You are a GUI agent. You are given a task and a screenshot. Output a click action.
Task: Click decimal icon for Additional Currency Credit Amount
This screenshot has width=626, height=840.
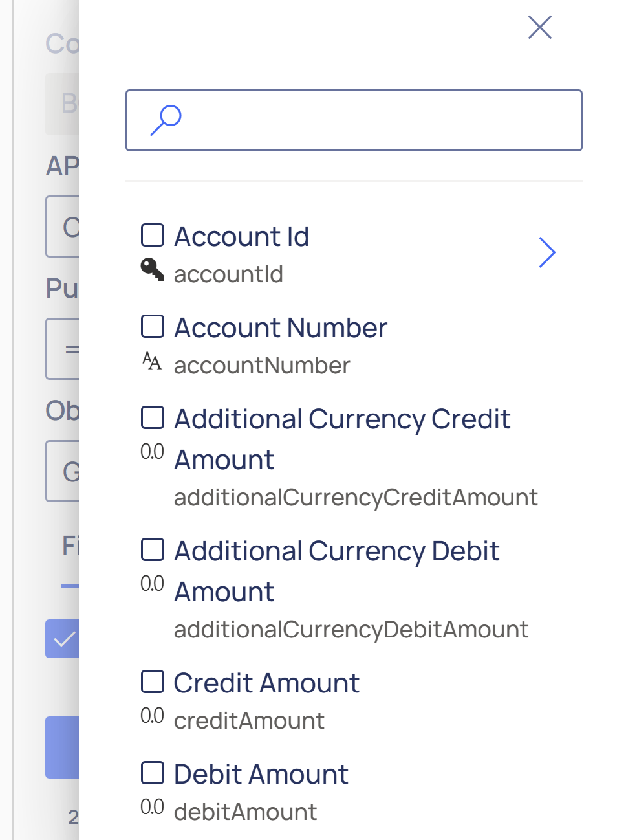click(x=152, y=452)
